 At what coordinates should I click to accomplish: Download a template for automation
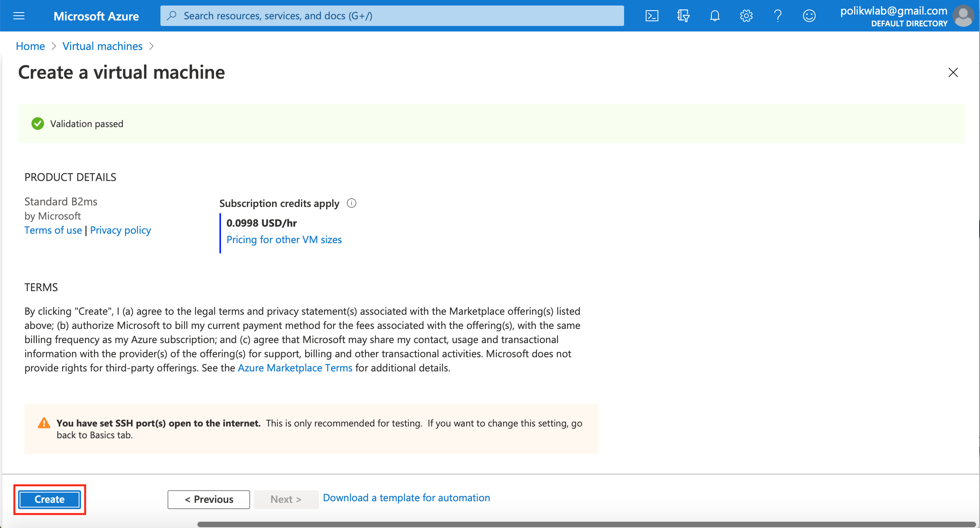(x=406, y=498)
